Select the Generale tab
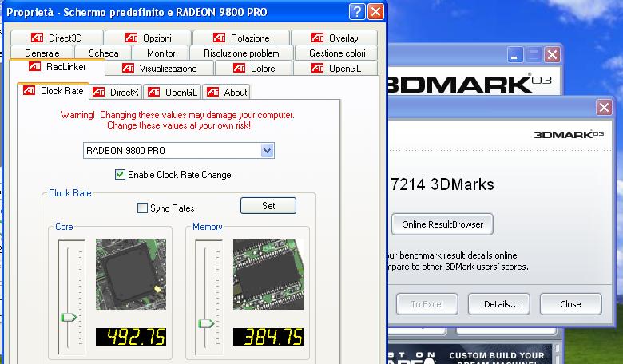Viewport: 623px width, 364px height. pyautogui.click(x=42, y=53)
